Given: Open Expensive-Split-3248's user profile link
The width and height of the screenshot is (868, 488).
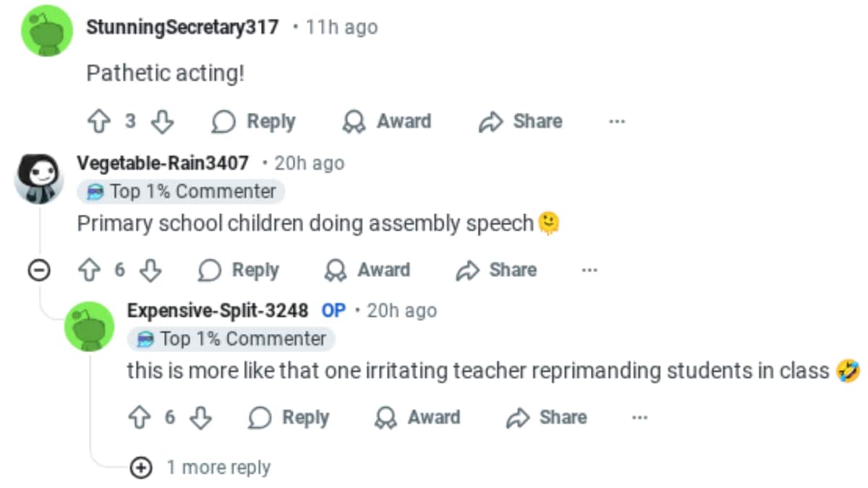Looking at the screenshot, I should pyautogui.click(x=218, y=311).
